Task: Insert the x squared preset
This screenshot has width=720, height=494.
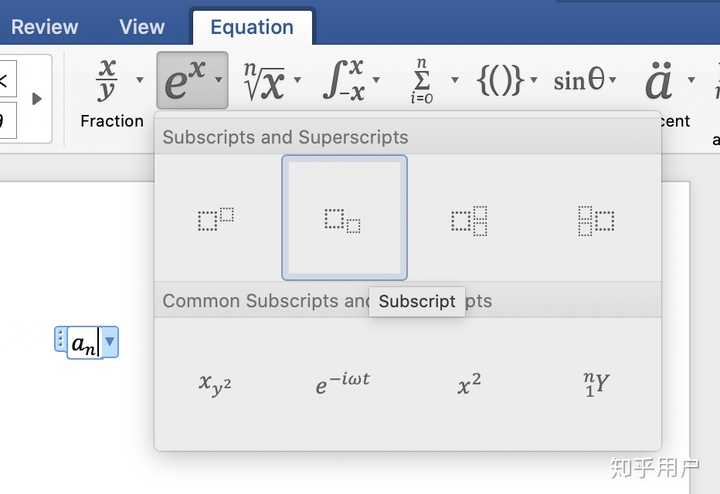Action: (469, 383)
